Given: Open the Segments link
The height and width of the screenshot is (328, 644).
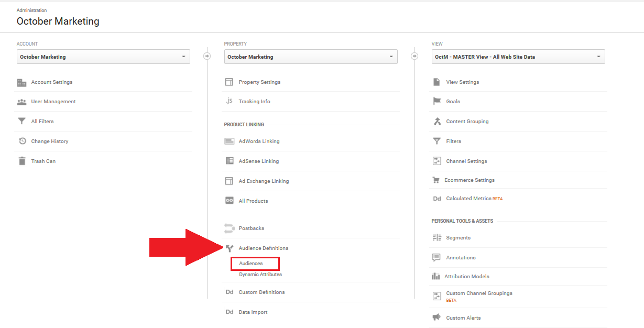Looking at the screenshot, I should [x=459, y=238].
